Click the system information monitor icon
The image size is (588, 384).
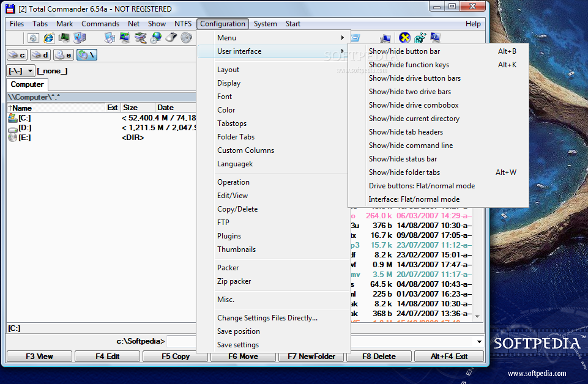435,37
